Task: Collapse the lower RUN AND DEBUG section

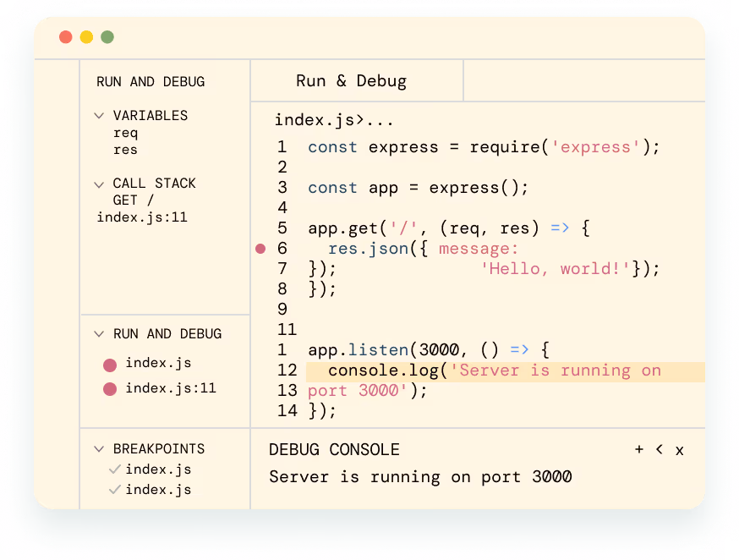Action: click(x=99, y=334)
